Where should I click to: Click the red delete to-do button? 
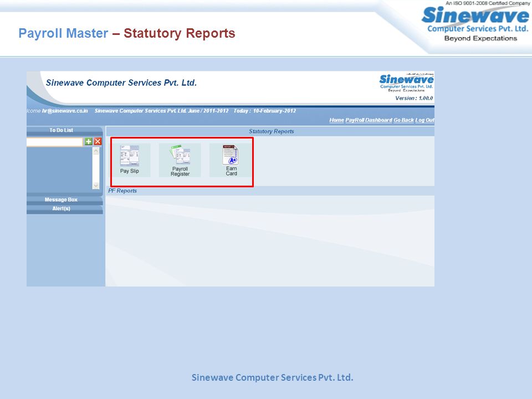click(x=98, y=141)
